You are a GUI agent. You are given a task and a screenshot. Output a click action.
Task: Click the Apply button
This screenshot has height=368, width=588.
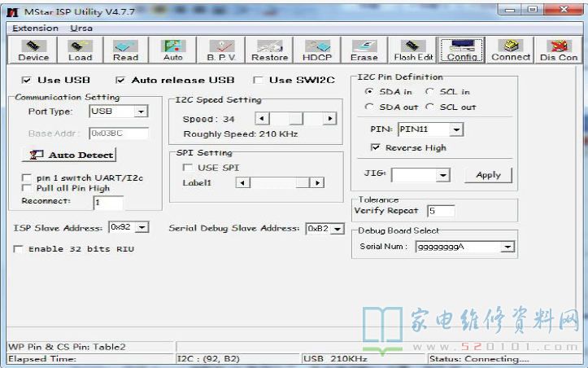[488, 175]
